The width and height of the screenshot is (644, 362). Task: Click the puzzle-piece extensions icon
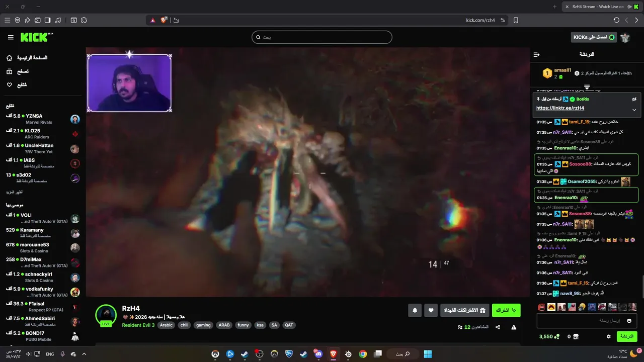click(x=84, y=20)
